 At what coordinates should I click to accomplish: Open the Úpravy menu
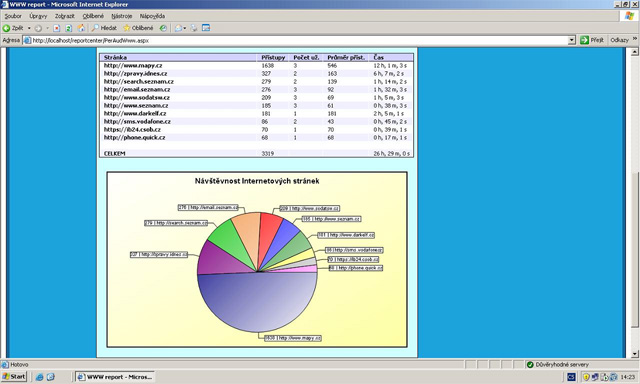pos(38,16)
